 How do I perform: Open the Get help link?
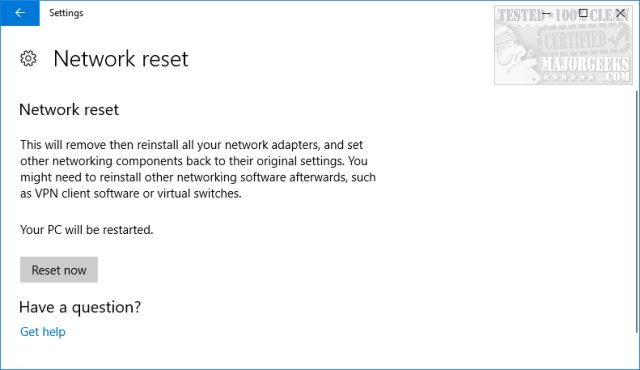coord(42,332)
